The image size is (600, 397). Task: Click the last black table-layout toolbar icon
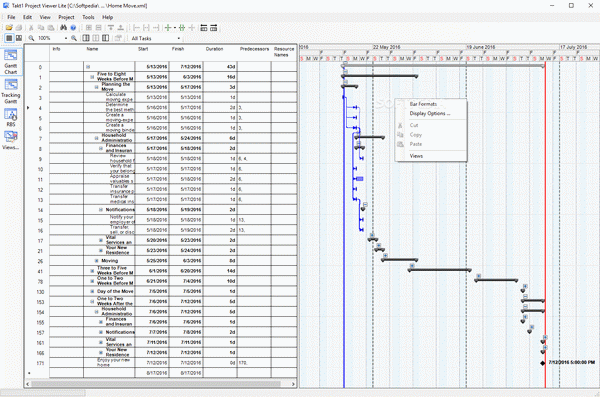(214, 28)
